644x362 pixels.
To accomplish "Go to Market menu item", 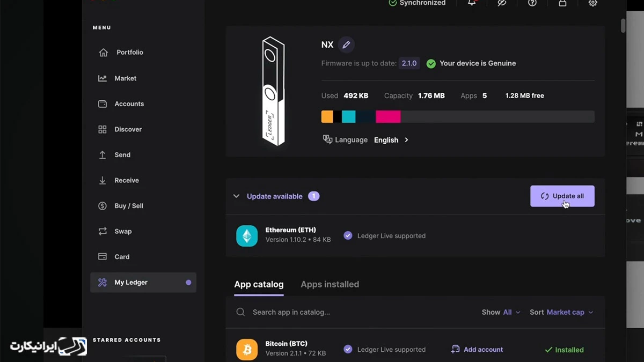I will [126, 78].
